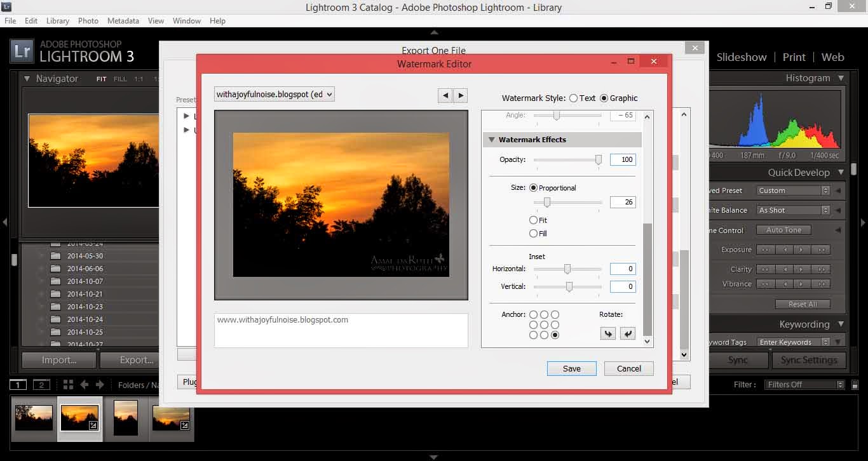Click the rotate watermark left button
The width and height of the screenshot is (868, 461).
click(x=608, y=333)
